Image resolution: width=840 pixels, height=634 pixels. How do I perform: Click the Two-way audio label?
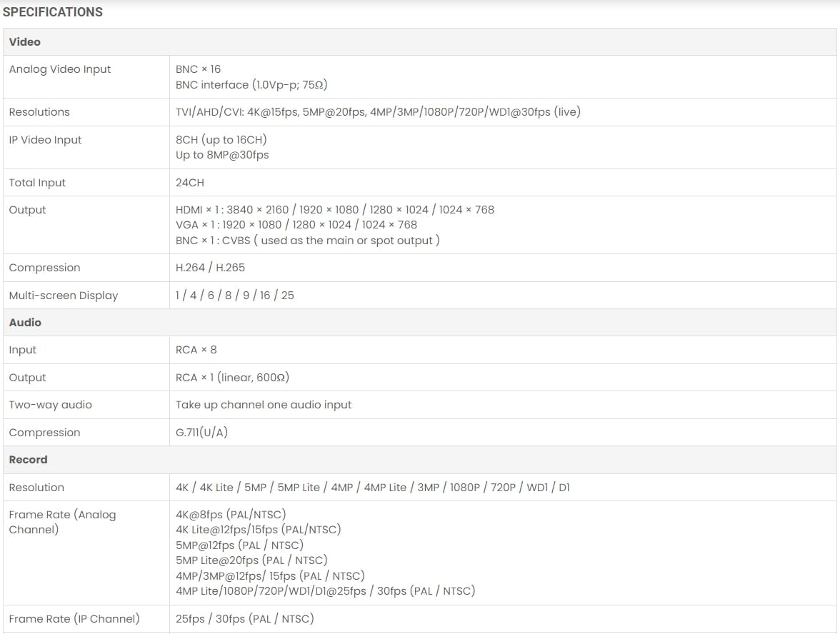click(51, 405)
